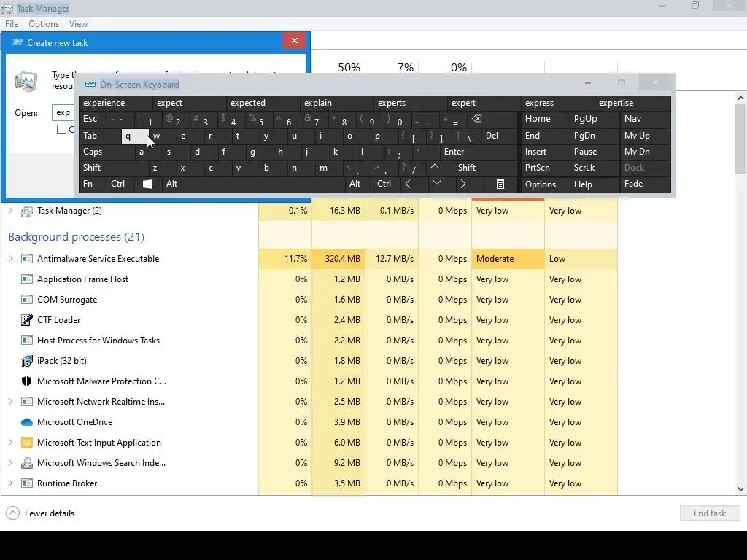Viewport: 747px width, 560px height.
Task: Open the View menu
Action: click(78, 24)
